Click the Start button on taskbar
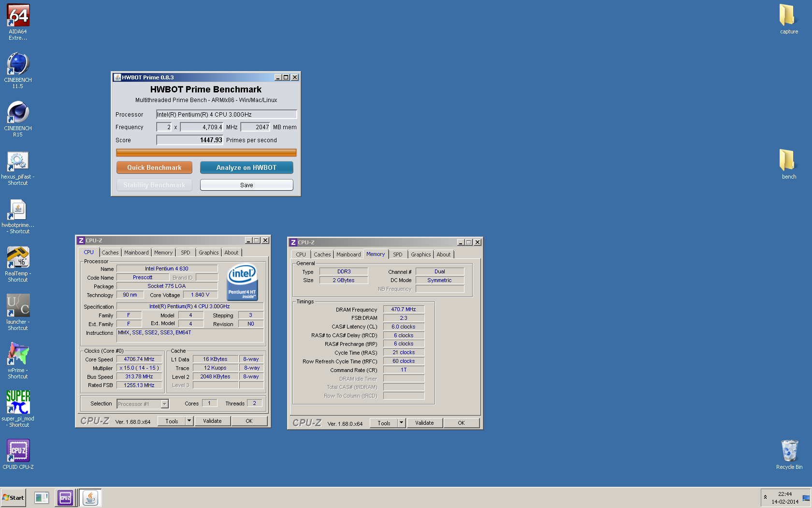The image size is (812, 508). pyautogui.click(x=13, y=498)
